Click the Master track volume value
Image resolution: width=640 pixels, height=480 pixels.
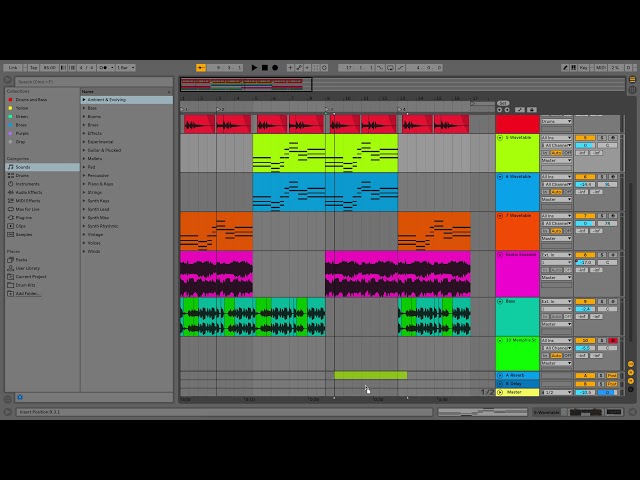585,393
